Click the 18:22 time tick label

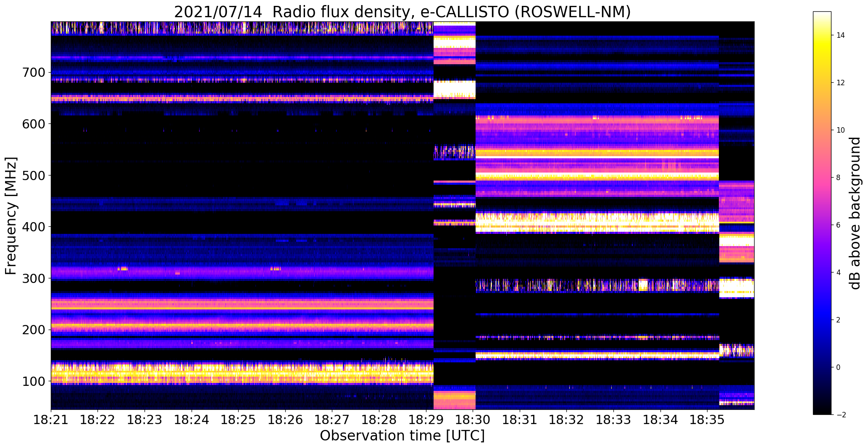(98, 420)
